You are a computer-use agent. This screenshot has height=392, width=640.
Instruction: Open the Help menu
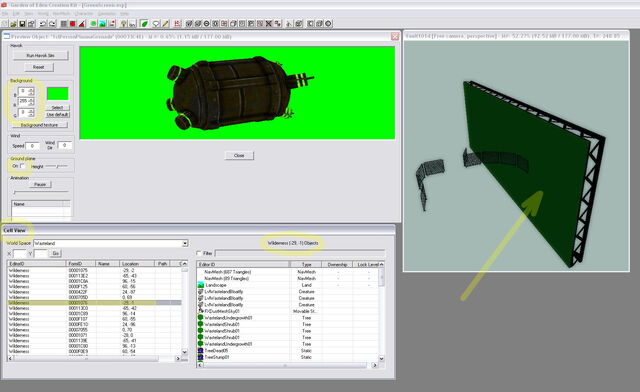click(x=124, y=13)
